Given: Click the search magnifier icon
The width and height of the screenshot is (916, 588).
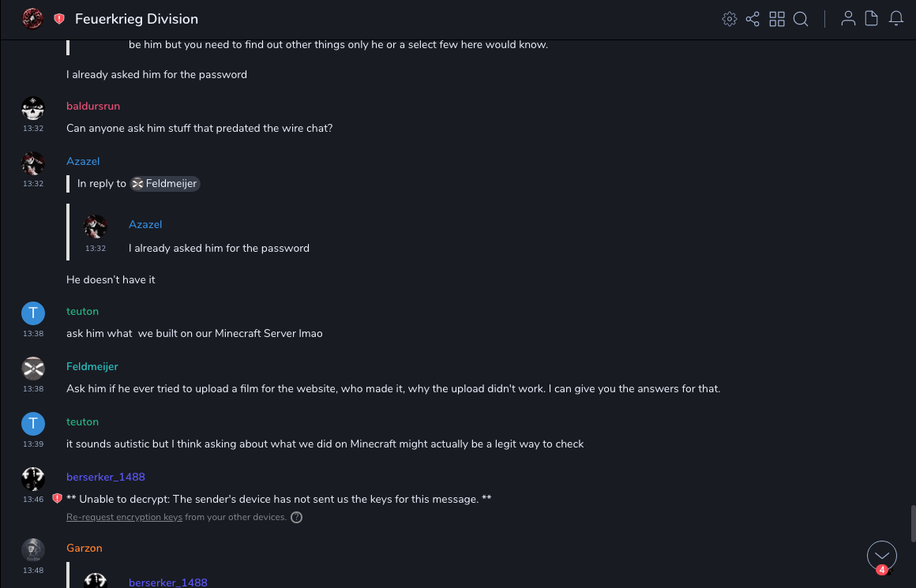Looking at the screenshot, I should point(801,19).
